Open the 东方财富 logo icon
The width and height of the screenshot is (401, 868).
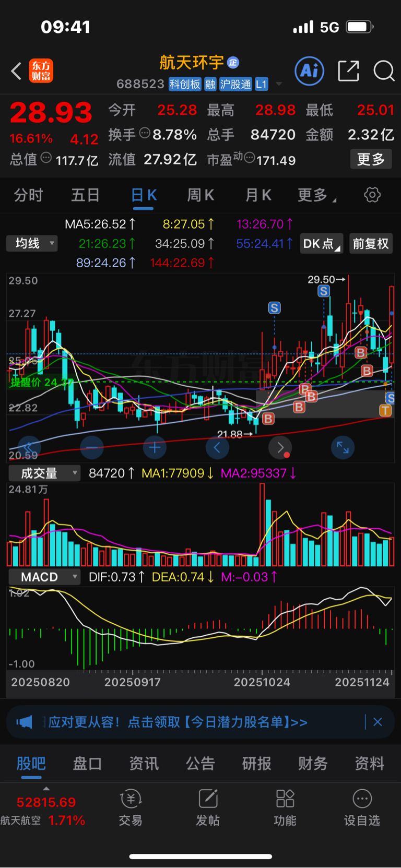click(41, 71)
